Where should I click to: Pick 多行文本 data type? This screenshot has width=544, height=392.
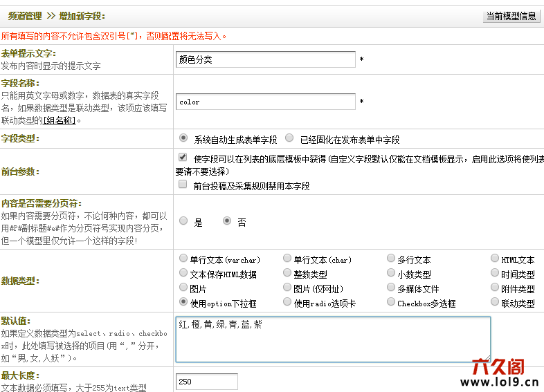pos(391,259)
